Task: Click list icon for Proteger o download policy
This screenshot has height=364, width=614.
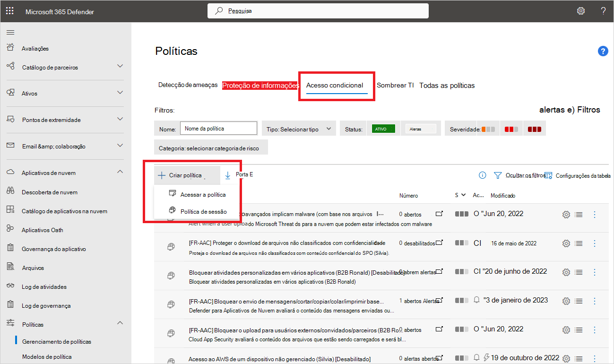Action: [x=579, y=244]
